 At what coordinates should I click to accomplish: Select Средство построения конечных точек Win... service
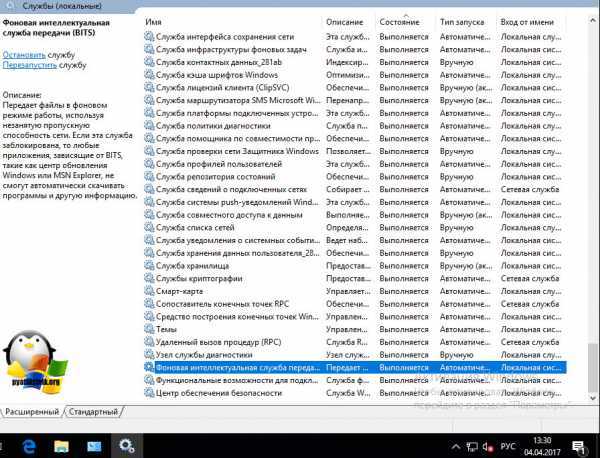(355, 316)
